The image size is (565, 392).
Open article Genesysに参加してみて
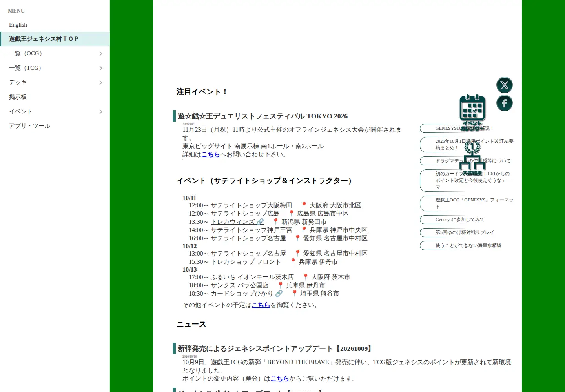click(467, 220)
